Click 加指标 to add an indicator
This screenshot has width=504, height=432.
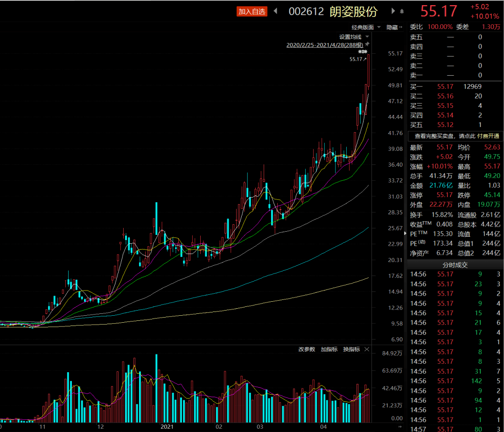point(329,349)
